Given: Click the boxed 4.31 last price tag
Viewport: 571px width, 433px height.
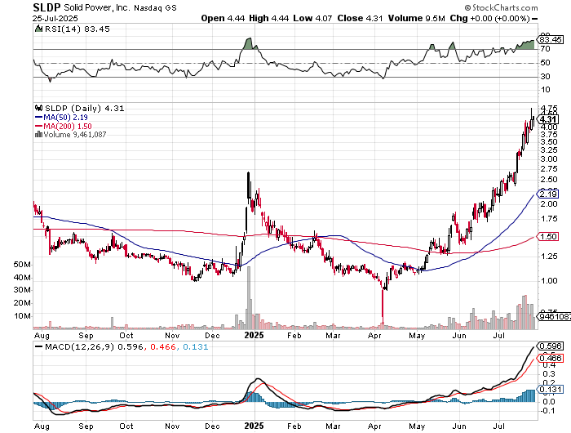Looking at the screenshot, I should [x=549, y=119].
